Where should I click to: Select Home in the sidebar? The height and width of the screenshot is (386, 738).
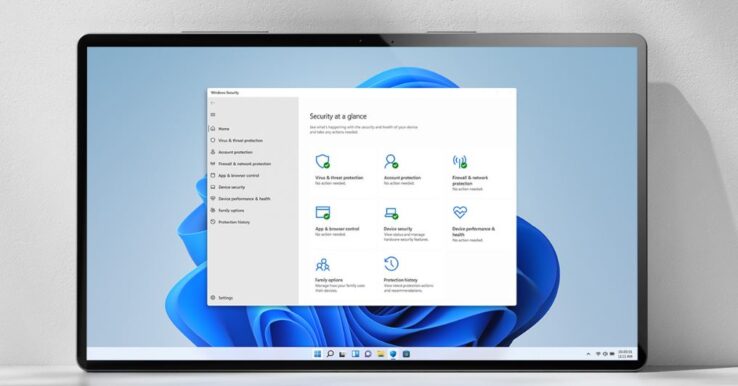point(220,129)
